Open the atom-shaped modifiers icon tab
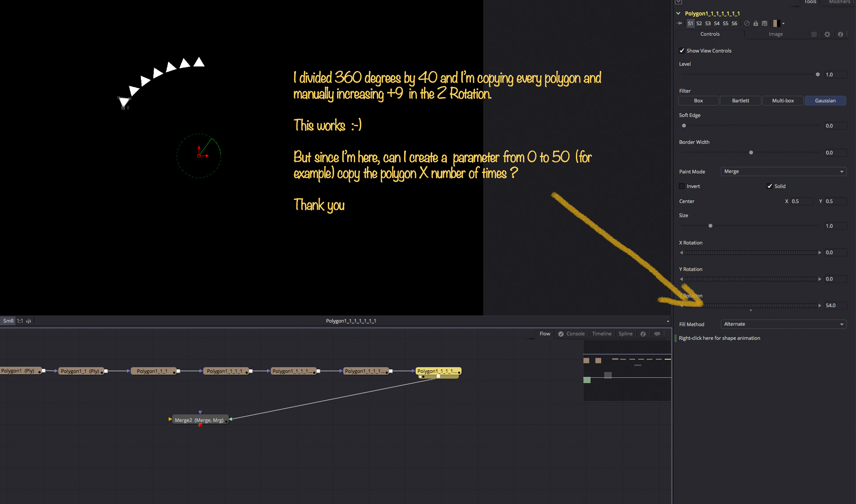This screenshot has height=504, width=856. [x=814, y=34]
